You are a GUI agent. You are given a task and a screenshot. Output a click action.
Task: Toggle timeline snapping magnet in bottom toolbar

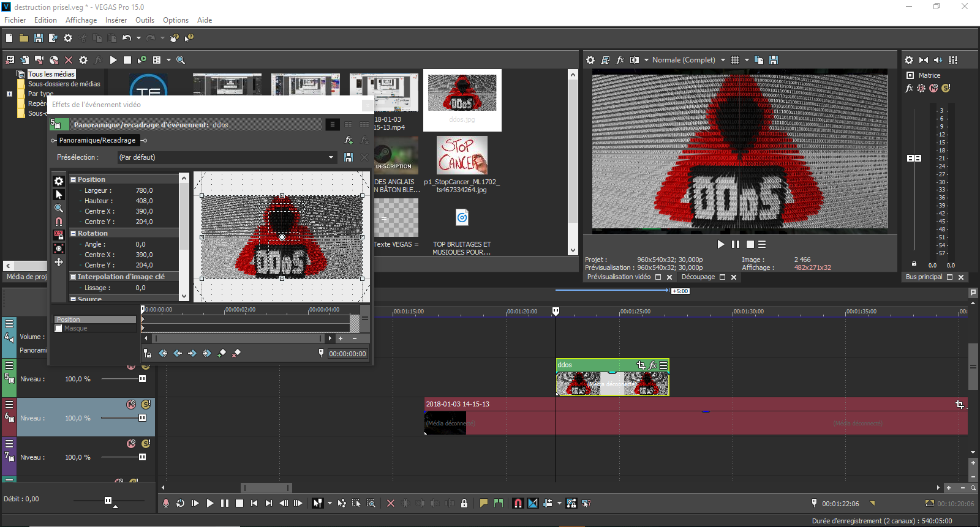pos(518,503)
